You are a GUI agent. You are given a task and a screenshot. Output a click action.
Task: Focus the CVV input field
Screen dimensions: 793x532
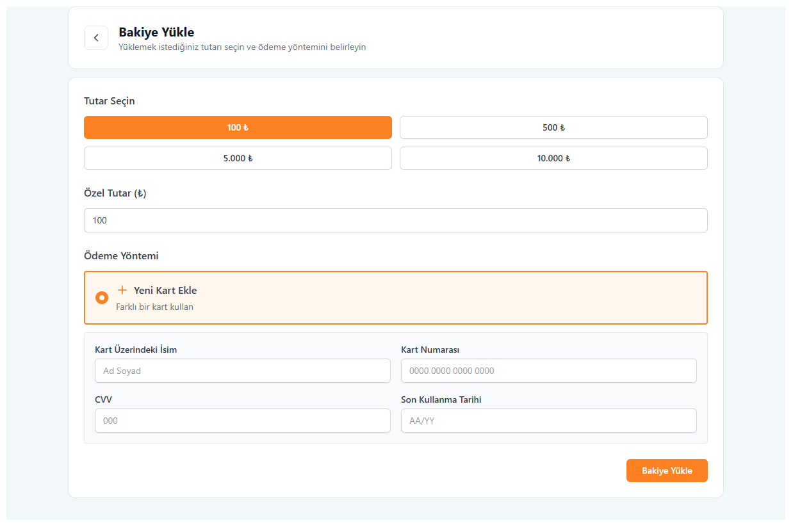pyautogui.click(x=242, y=421)
